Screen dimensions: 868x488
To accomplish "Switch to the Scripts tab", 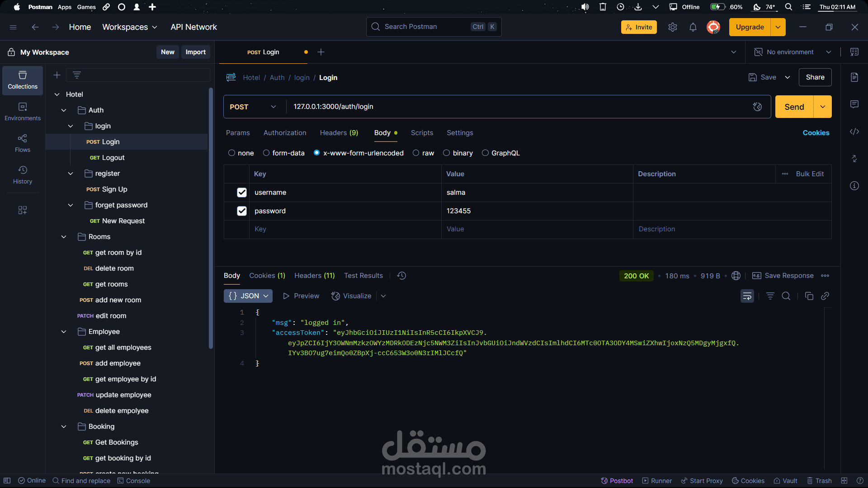I will [422, 133].
